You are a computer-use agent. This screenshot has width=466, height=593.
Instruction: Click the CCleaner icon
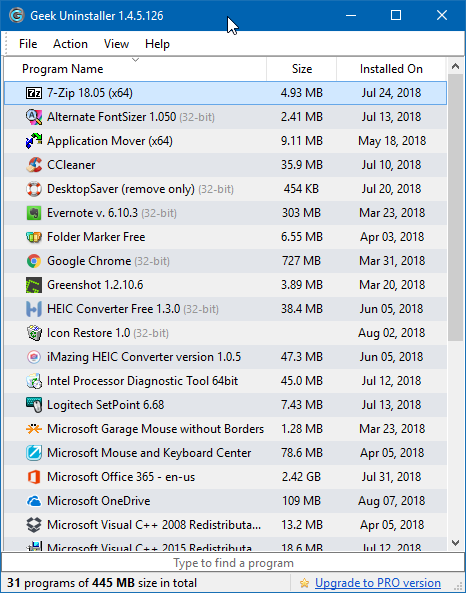34,165
